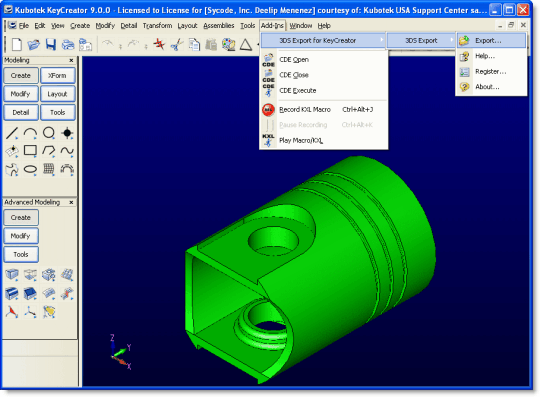Open the Assemblies menu

pyautogui.click(x=219, y=26)
